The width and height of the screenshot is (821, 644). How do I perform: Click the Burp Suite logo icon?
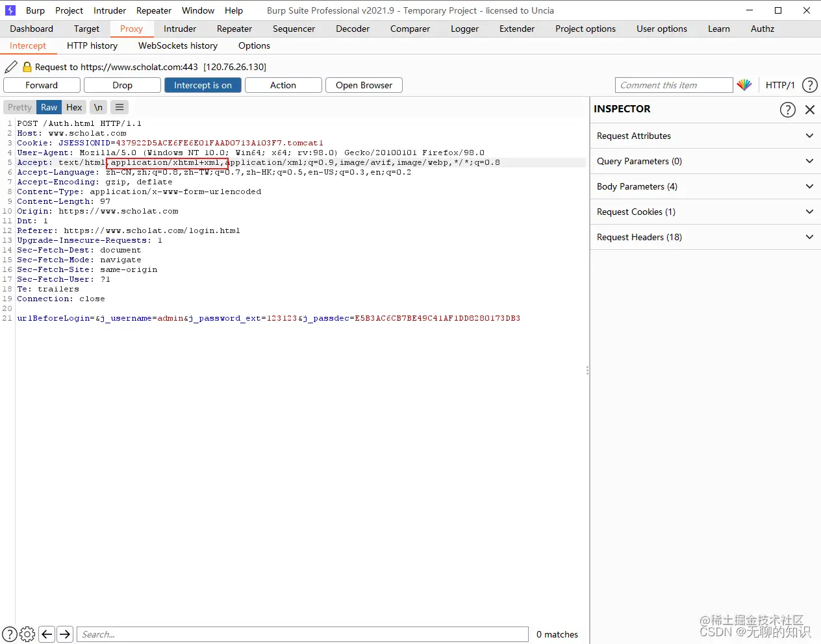[x=10, y=10]
